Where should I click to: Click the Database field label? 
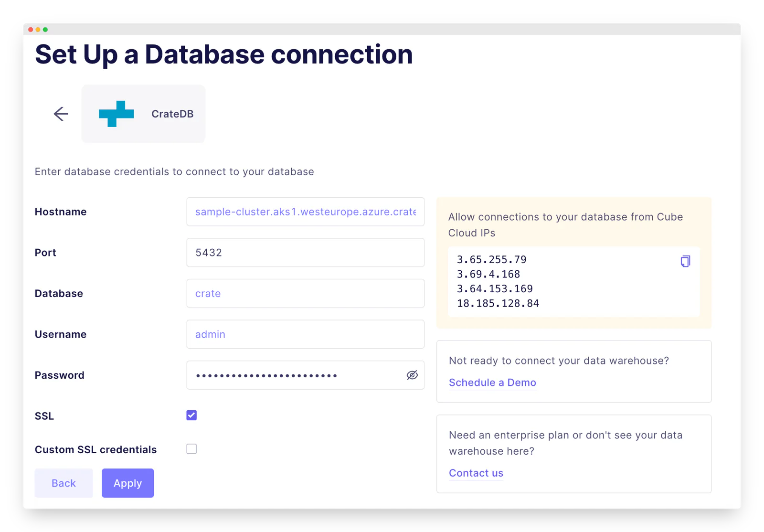59,293
